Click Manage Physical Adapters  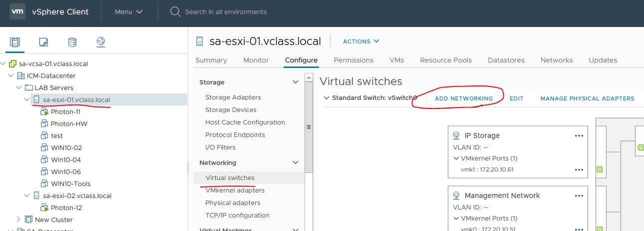588,98
